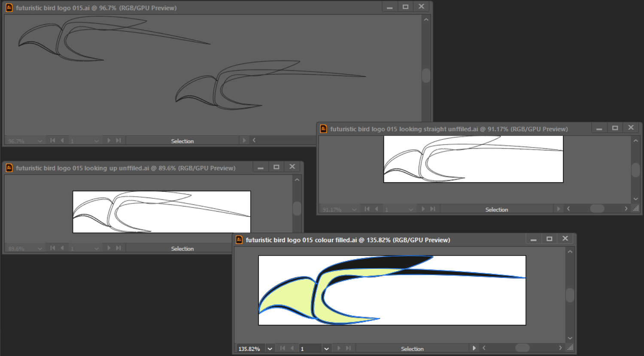Click next artboard arrow in looking straight window
This screenshot has height=356, width=644.
coord(423,209)
